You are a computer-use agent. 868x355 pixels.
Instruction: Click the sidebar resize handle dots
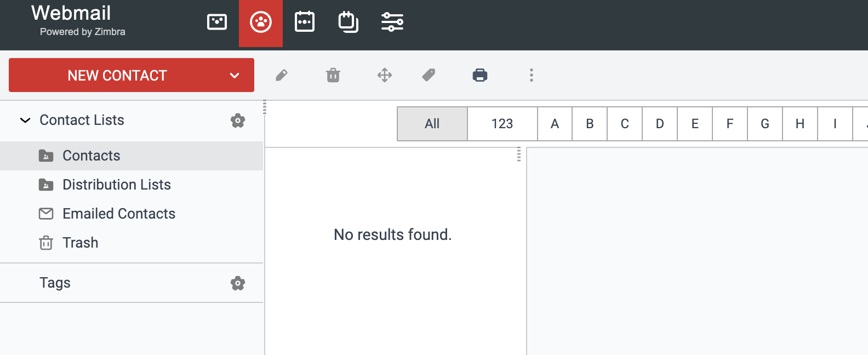tap(265, 107)
